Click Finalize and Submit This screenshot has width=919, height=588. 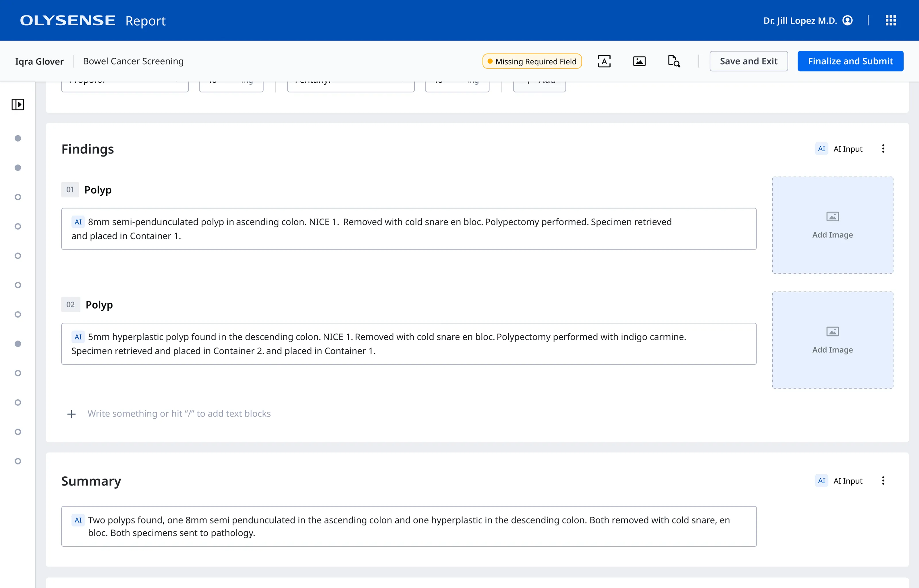tap(850, 61)
